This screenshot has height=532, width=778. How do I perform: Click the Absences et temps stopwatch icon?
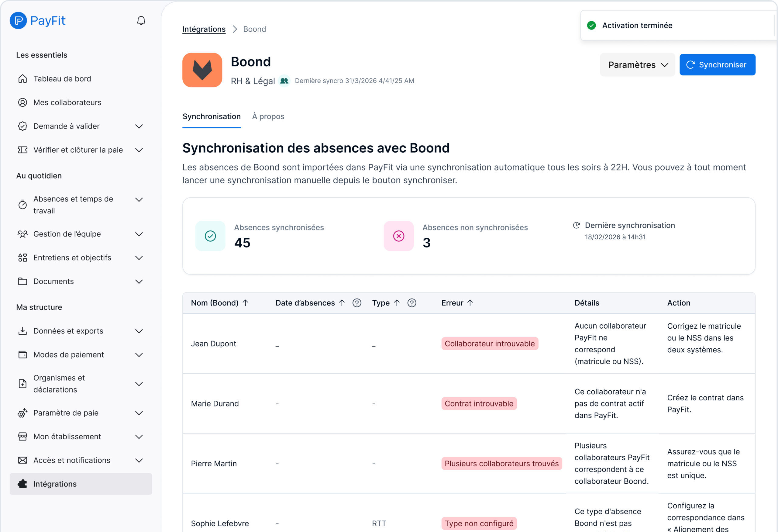pyautogui.click(x=22, y=205)
